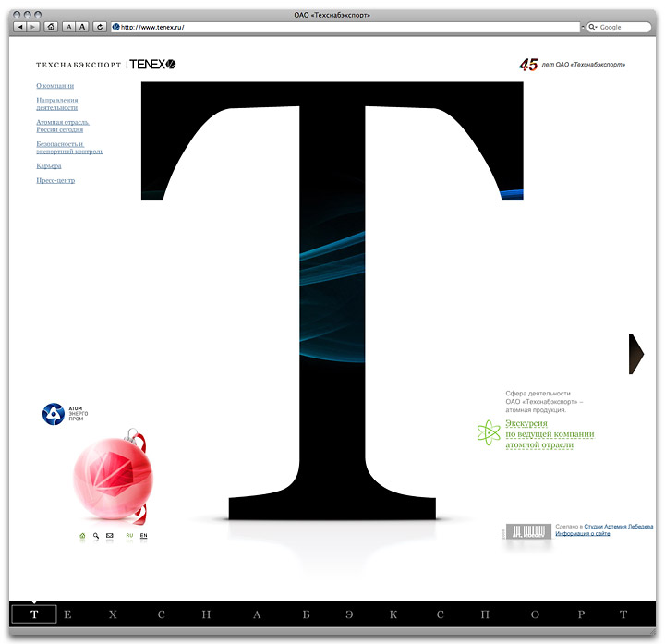Open the 'Карьера' menu item
This screenshot has width=665, height=644.
coord(49,166)
